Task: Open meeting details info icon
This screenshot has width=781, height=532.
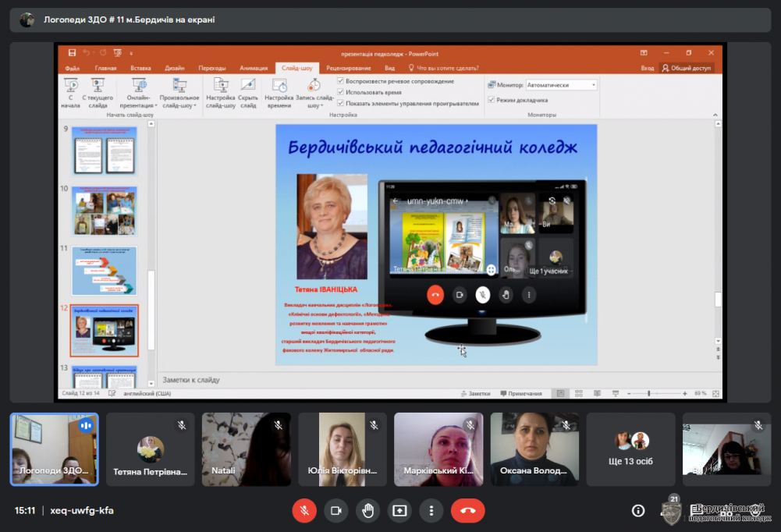Action: click(638, 510)
